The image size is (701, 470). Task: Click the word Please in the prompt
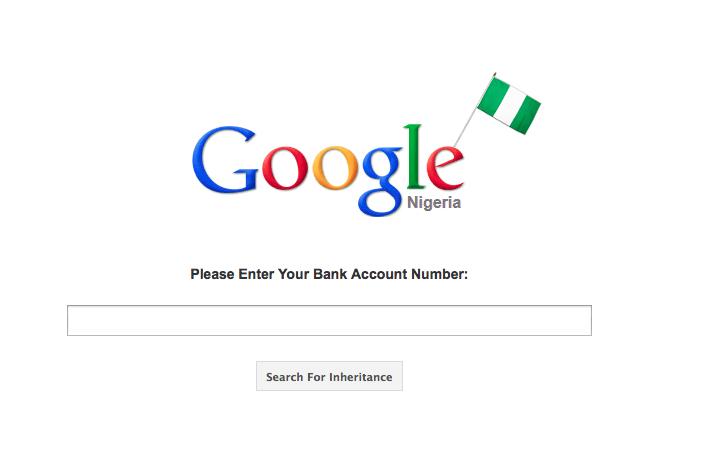[x=212, y=274]
